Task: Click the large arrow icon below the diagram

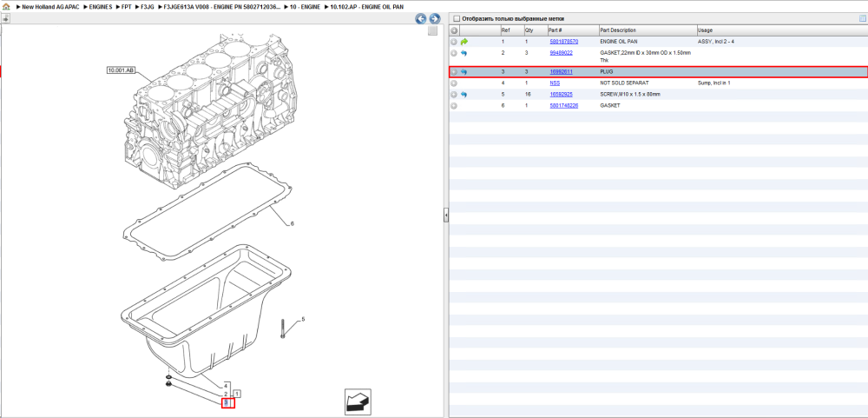Action: [x=358, y=401]
